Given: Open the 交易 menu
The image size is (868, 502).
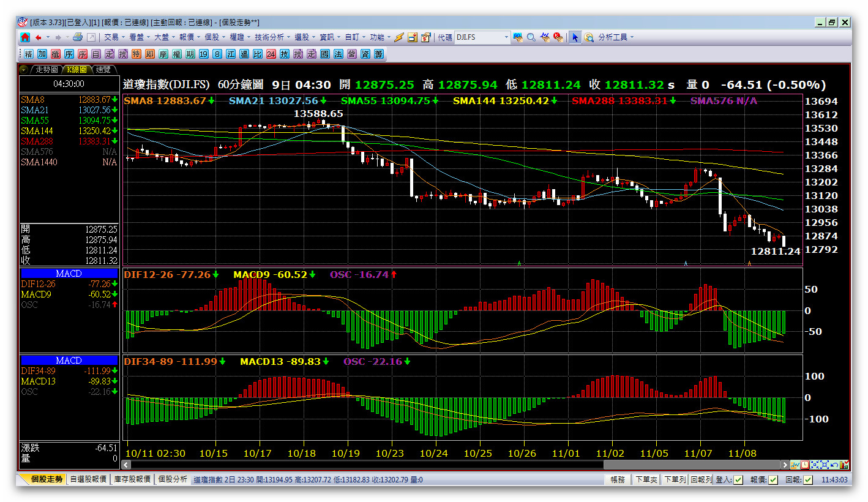Looking at the screenshot, I should point(114,37).
